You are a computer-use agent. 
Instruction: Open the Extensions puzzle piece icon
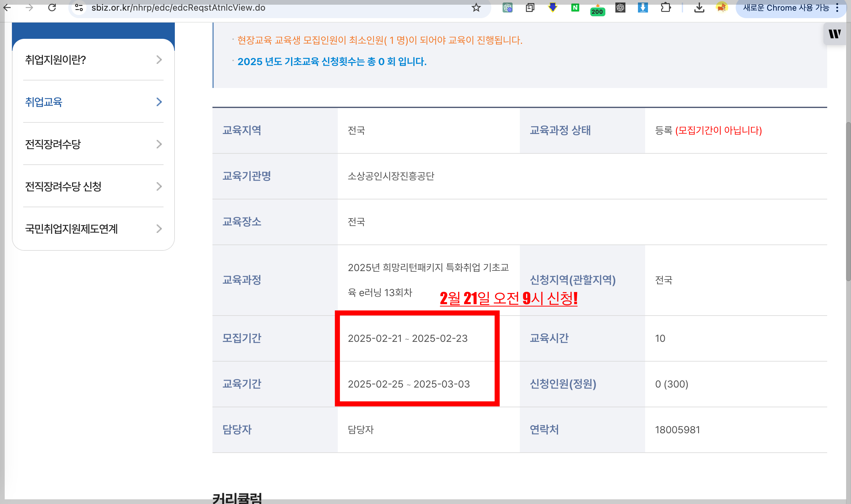[x=665, y=8]
